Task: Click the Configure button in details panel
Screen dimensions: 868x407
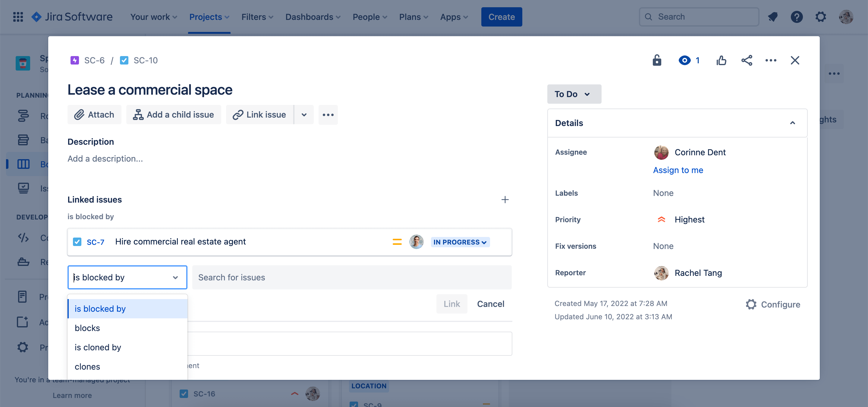Action: 772,304
